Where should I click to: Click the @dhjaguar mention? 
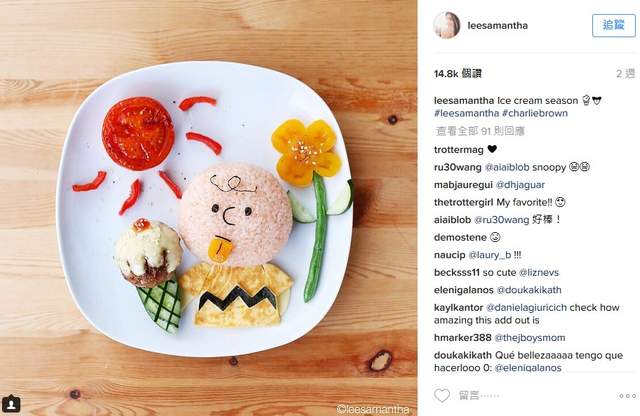[520, 185]
